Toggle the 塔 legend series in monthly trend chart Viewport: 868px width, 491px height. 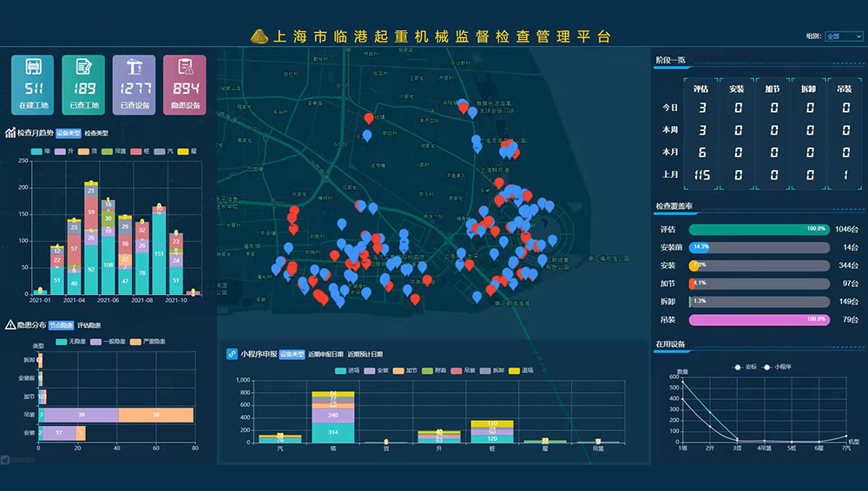39,151
